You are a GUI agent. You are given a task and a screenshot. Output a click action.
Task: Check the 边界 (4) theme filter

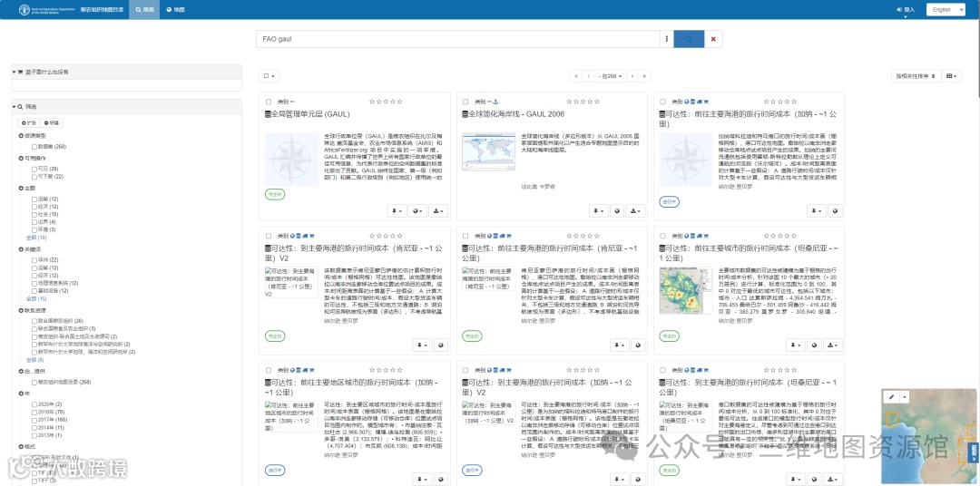point(34,222)
